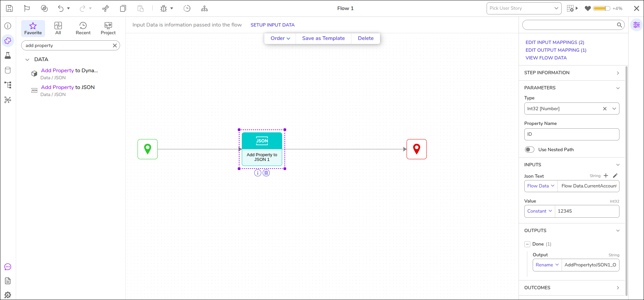The height and width of the screenshot is (300, 644).
Task: Expand the OUTCOMES section
Action: coord(572,288)
